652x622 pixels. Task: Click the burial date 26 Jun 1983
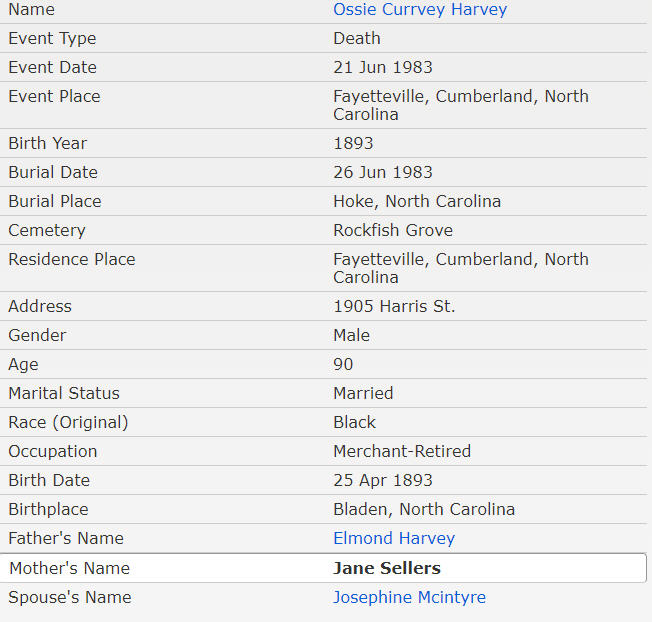(x=383, y=172)
